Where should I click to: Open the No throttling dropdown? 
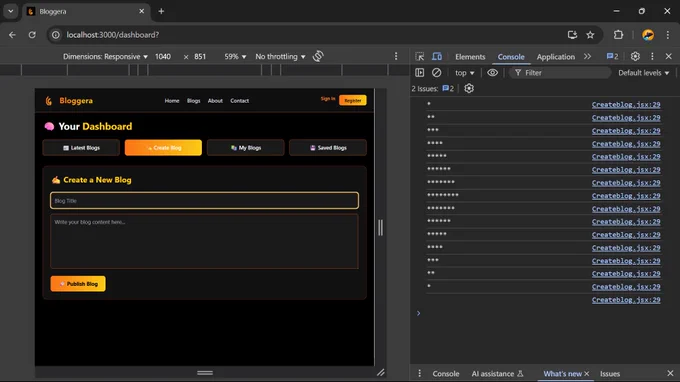click(x=280, y=56)
